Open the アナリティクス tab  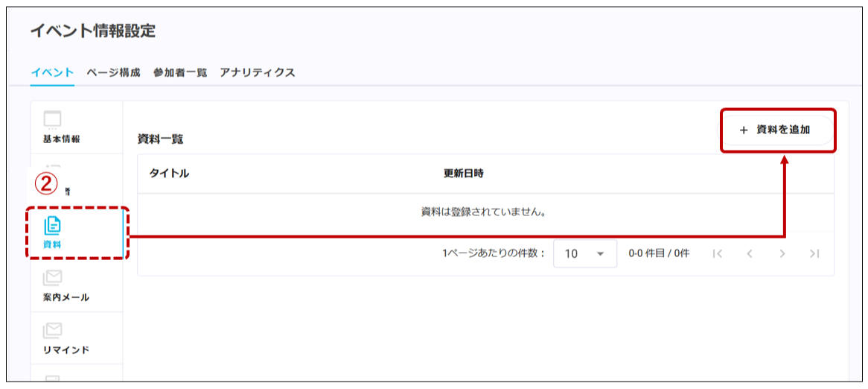[258, 72]
